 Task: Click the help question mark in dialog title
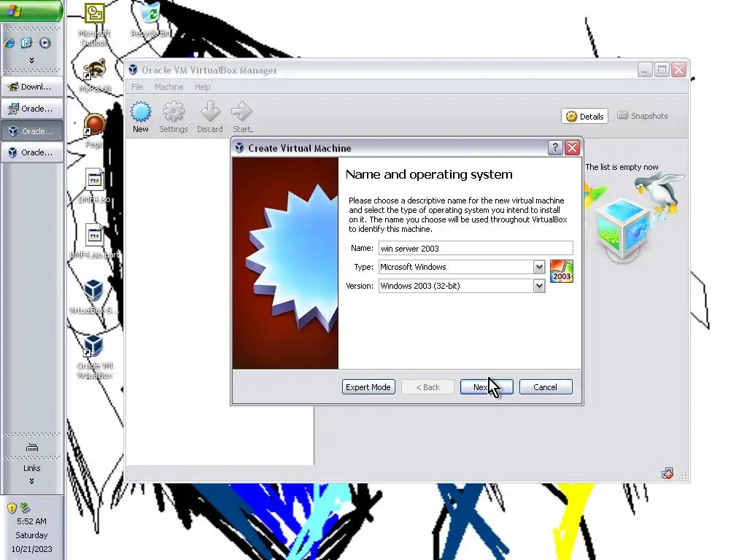tap(555, 147)
